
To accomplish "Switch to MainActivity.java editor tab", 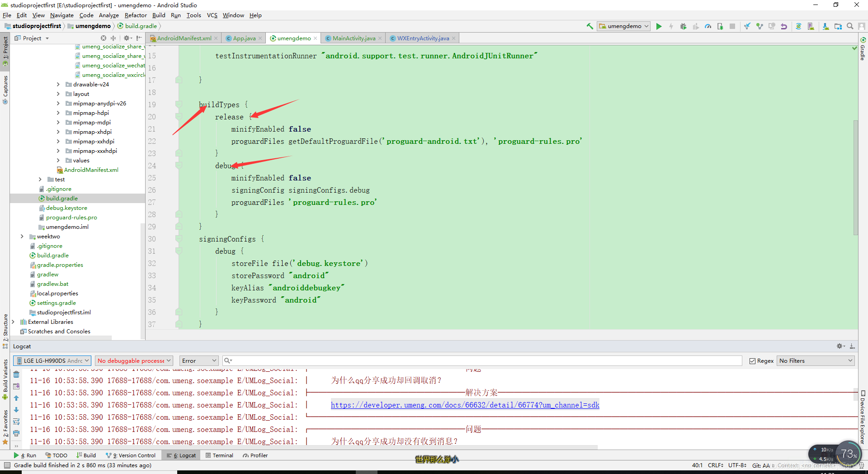I will pos(354,38).
